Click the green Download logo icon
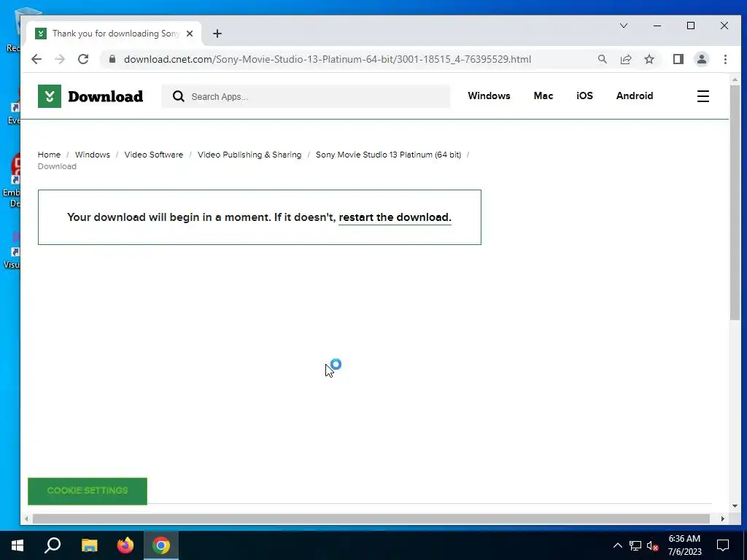This screenshot has height=560, width=747. coord(50,96)
